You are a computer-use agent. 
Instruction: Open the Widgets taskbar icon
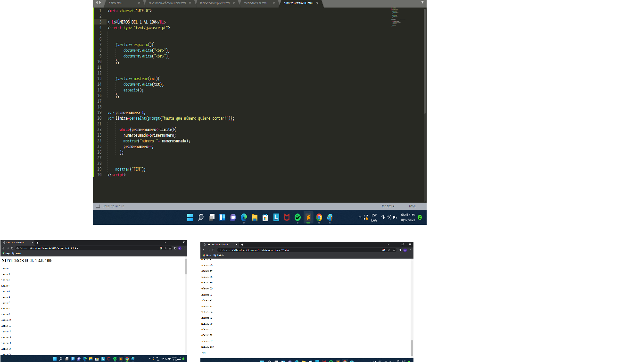pyautogui.click(x=222, y=217)
